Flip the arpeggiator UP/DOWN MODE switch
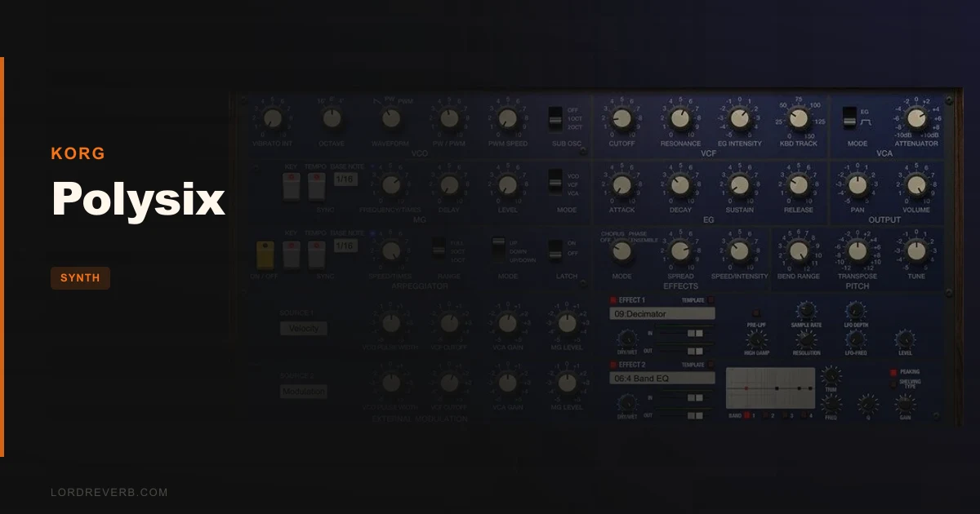Image resolution: width=980 pixels, height=514 pixels. [497, 250]
